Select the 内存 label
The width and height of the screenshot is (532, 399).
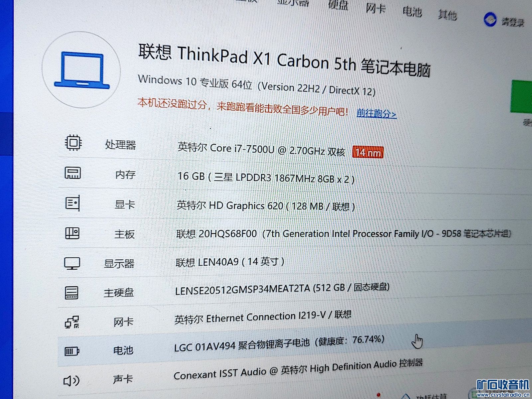click(x=125, y=175)
